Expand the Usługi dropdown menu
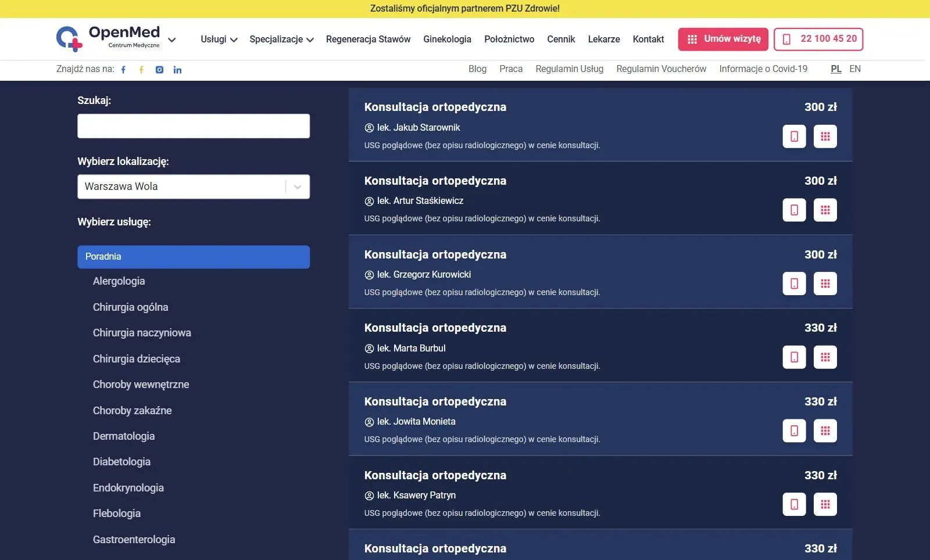This screenshot has height=560, width=930. [x=219, y=40]
